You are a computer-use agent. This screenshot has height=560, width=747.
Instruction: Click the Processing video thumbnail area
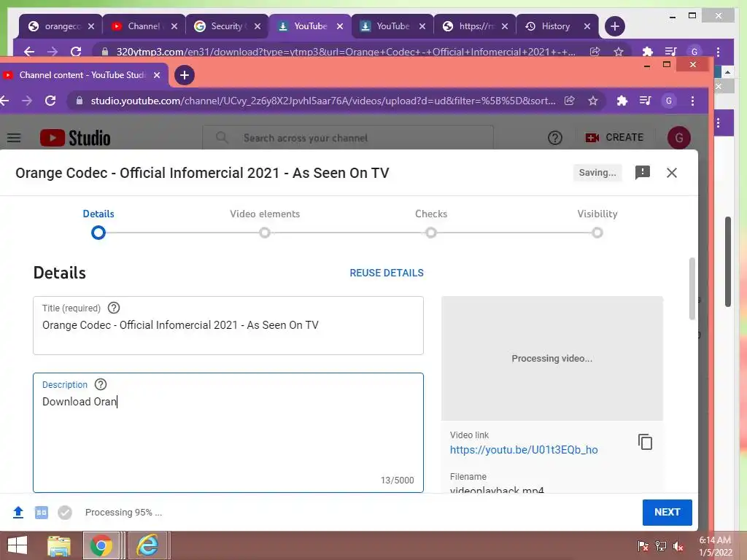tap(551, 358)
